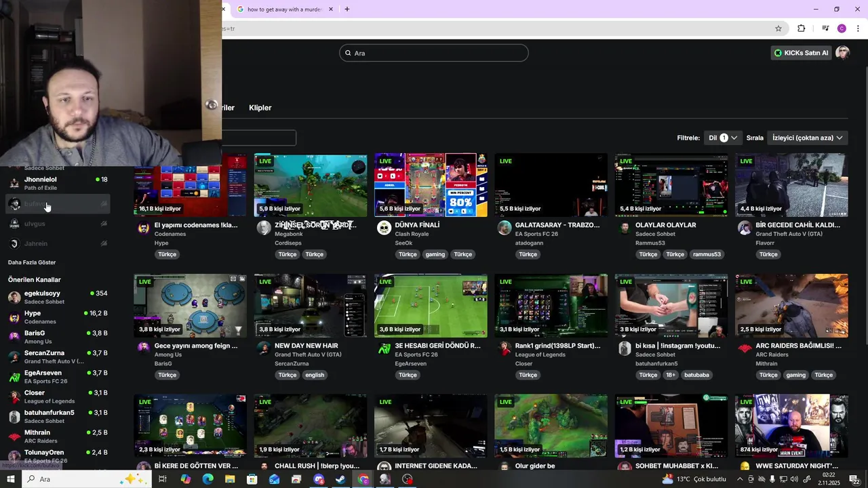Open Closer recommended channel avatar

tap(14, 396)
